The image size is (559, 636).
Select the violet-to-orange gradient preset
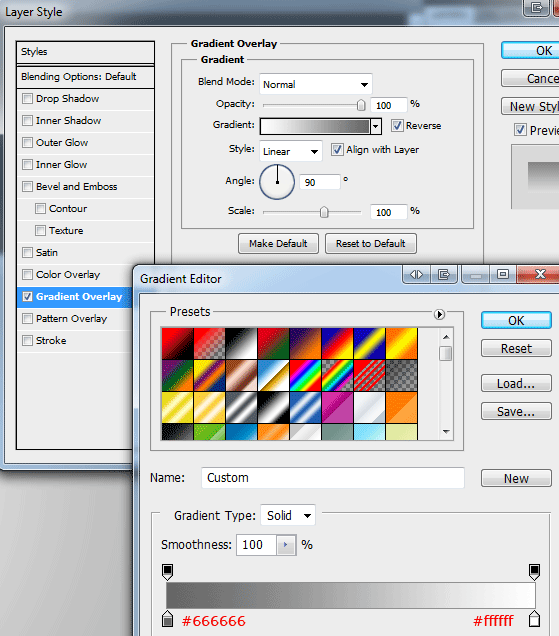[305, 344]
